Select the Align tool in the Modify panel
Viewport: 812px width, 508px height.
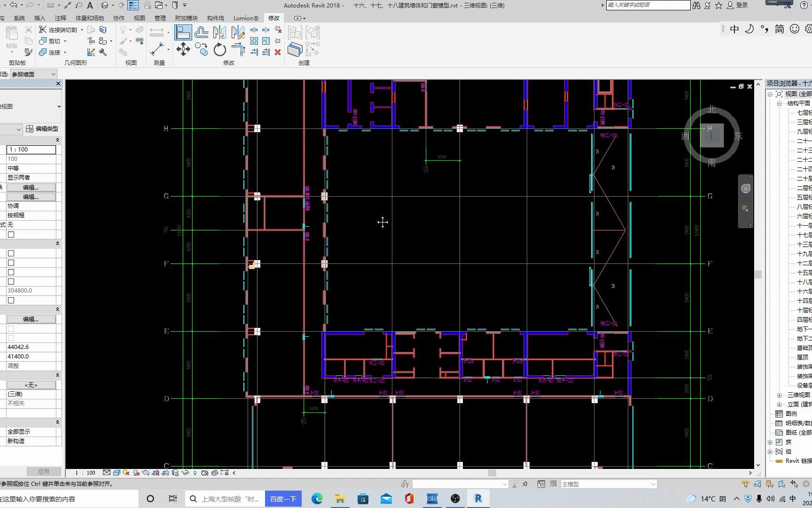click(183, 32)
